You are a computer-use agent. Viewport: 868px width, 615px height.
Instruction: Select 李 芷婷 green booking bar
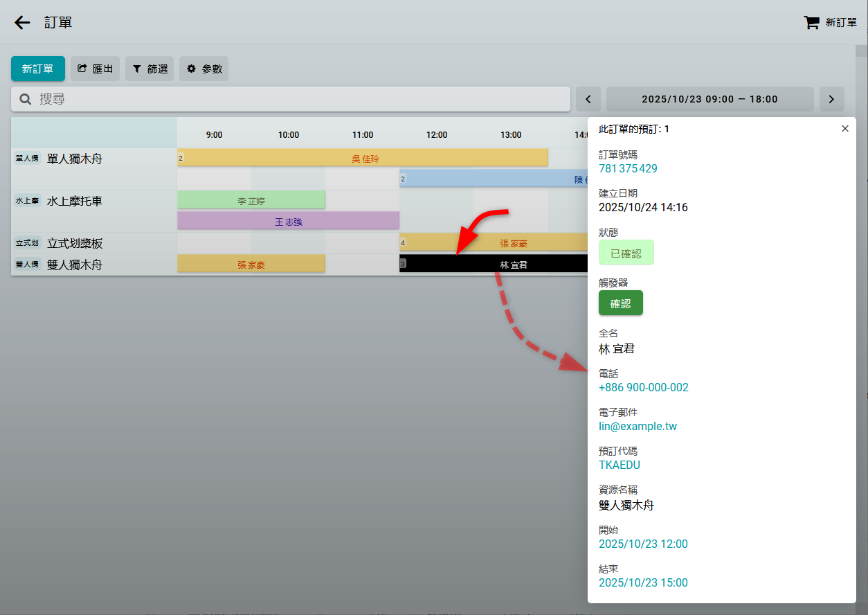[x=251, y=200]
